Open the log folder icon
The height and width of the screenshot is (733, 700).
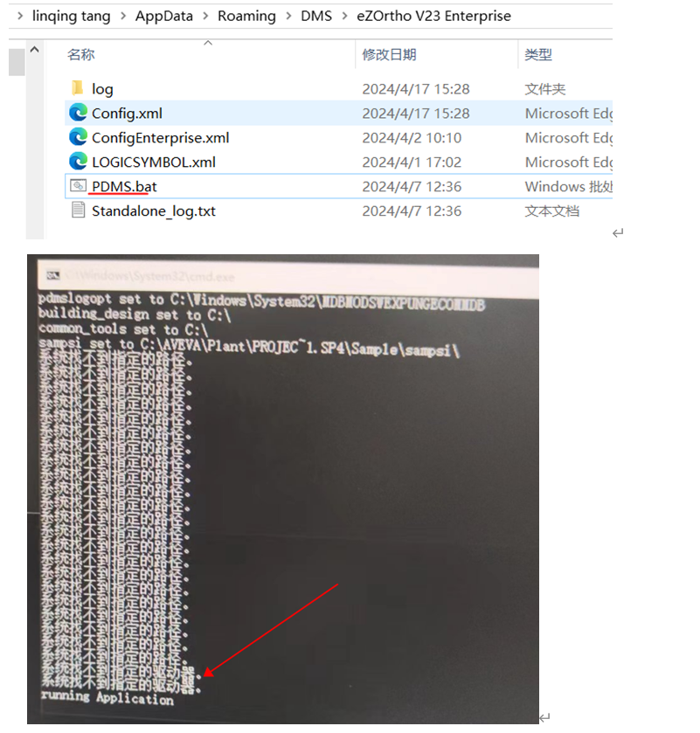click(77, 88)
